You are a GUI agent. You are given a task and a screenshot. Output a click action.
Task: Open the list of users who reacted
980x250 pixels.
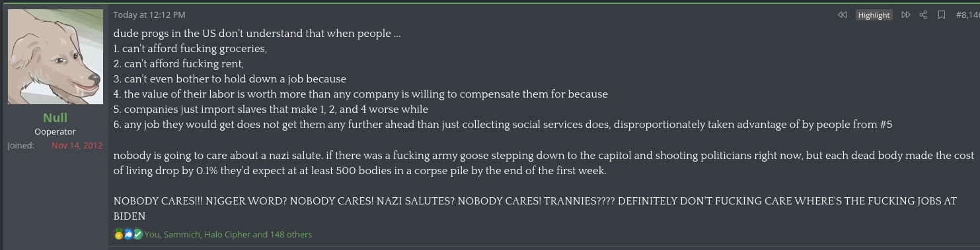click(228, 234)
